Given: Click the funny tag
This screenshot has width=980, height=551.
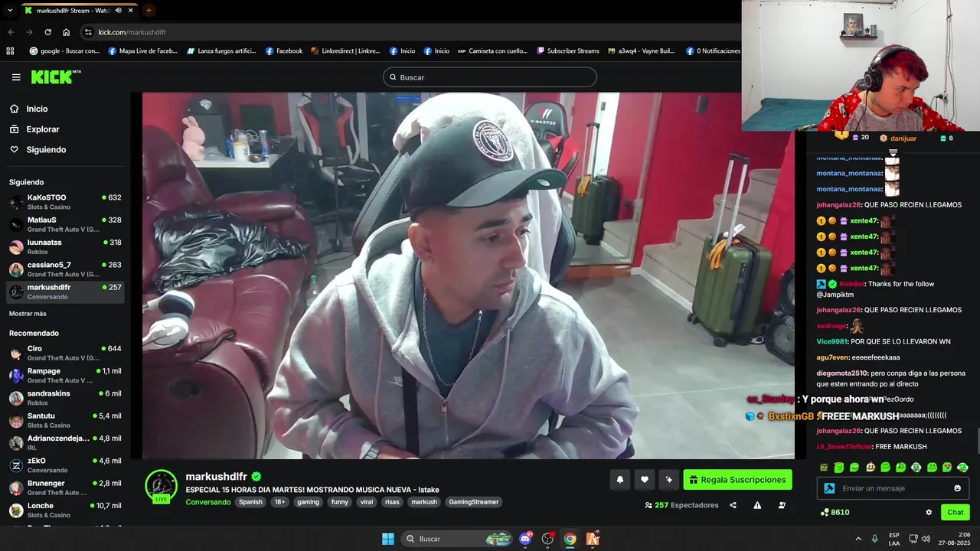Looking at the screenshot, I should pos(339,502).
